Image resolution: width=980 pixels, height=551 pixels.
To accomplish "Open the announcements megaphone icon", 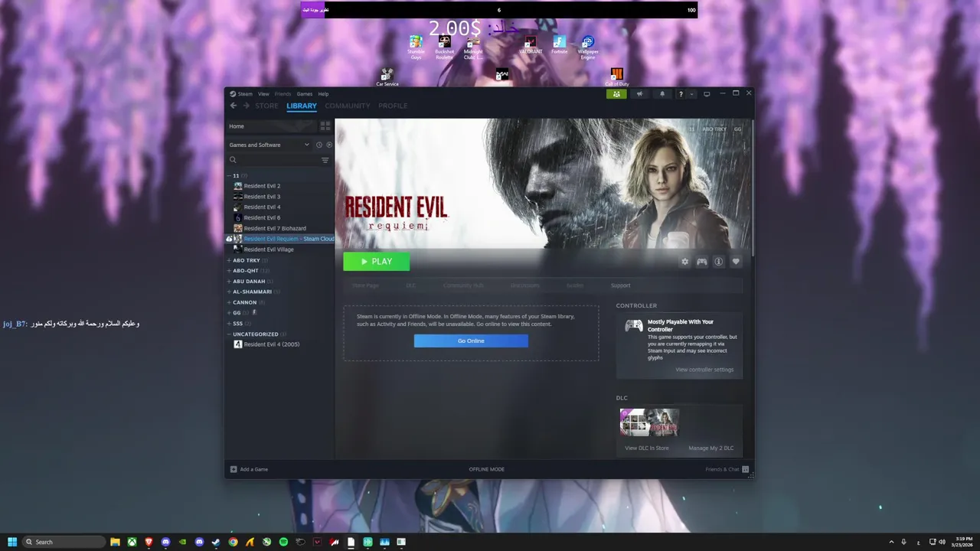I will point(639,94).
